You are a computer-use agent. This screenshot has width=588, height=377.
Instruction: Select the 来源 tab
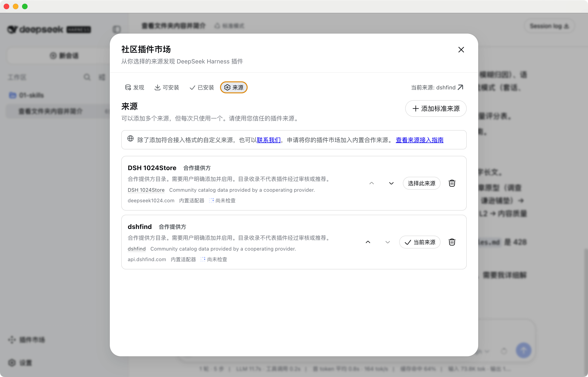234,87
